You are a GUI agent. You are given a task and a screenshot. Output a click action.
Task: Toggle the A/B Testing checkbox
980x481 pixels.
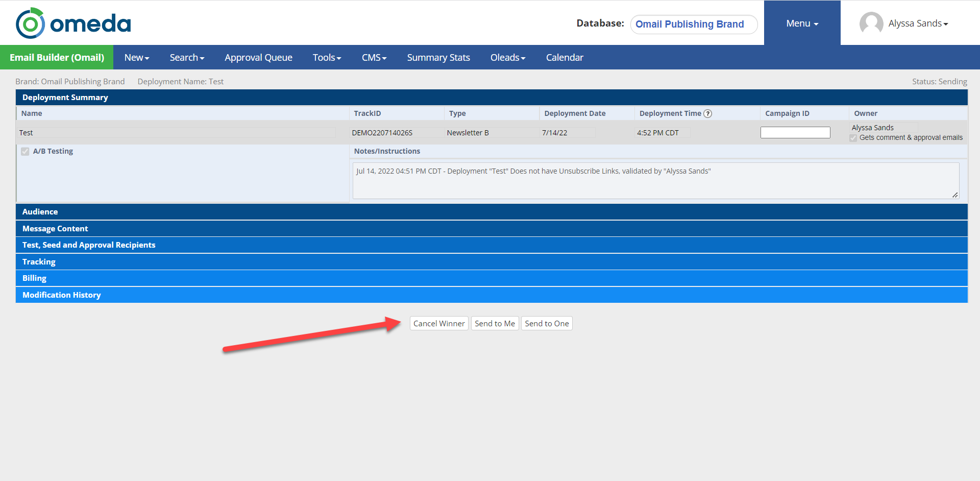(25, 152)
